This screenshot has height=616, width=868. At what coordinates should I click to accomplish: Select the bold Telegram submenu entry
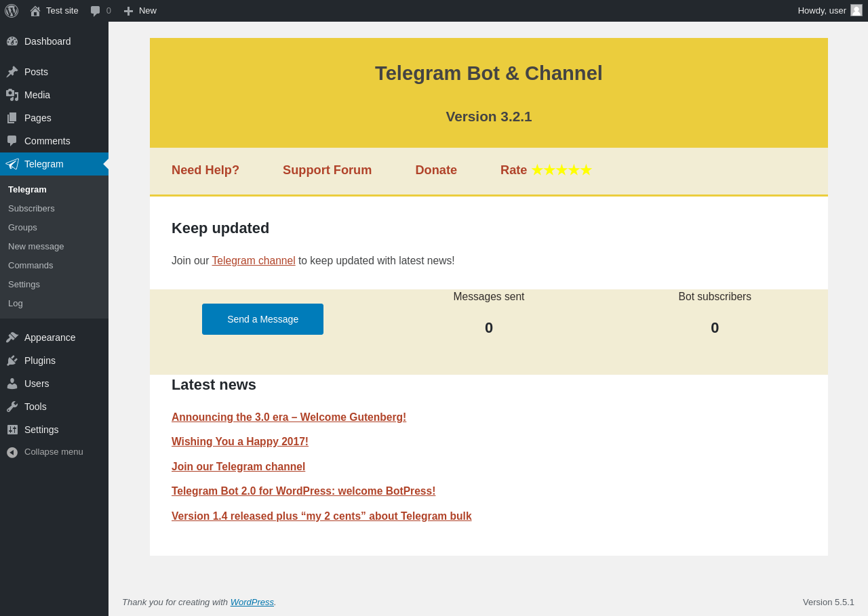pos(27,190)
